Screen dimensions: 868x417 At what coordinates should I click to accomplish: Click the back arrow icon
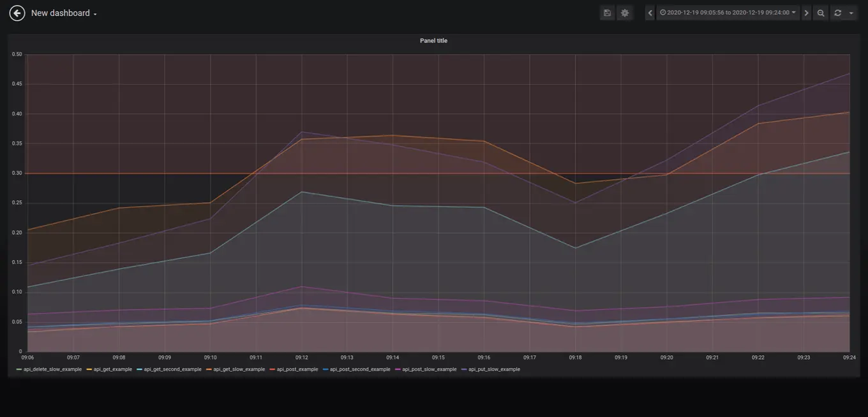coord(17,13)
